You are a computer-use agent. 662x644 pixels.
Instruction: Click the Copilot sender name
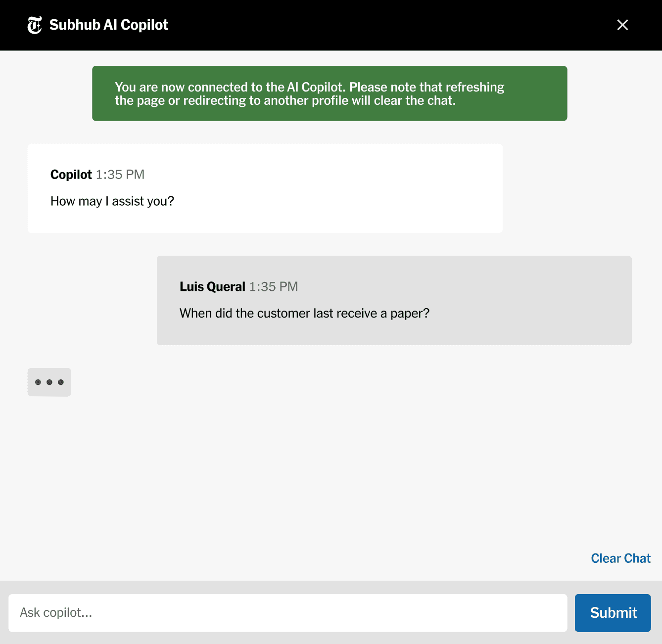coord(71,175)
